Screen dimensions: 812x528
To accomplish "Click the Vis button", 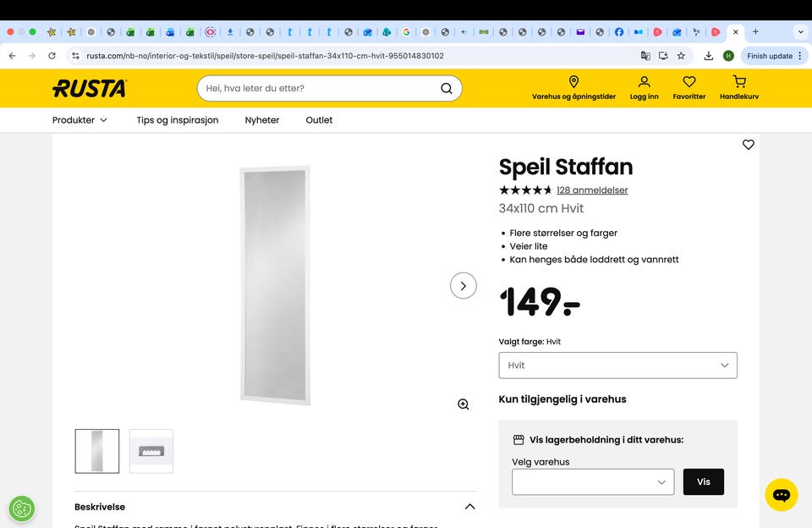I will point(703,481).
